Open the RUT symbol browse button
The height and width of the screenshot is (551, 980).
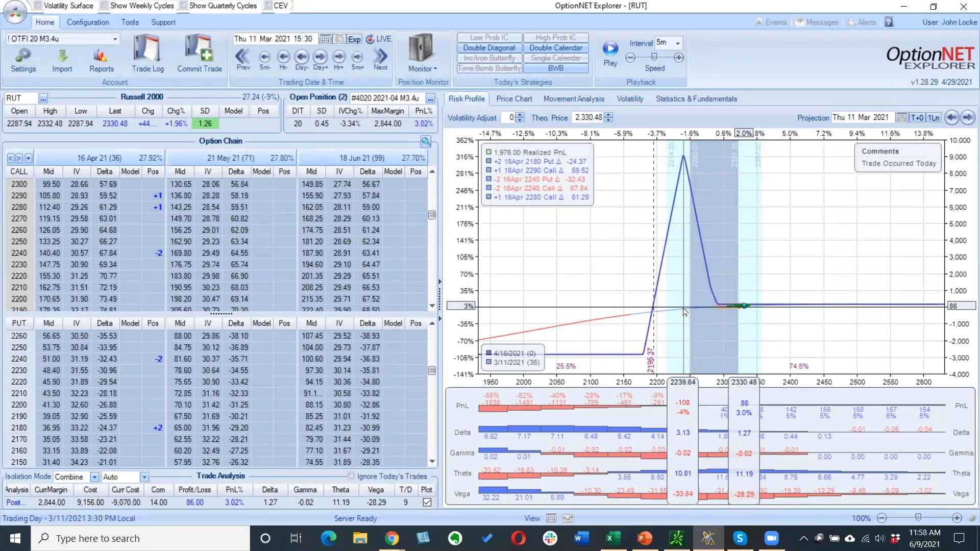43,98
